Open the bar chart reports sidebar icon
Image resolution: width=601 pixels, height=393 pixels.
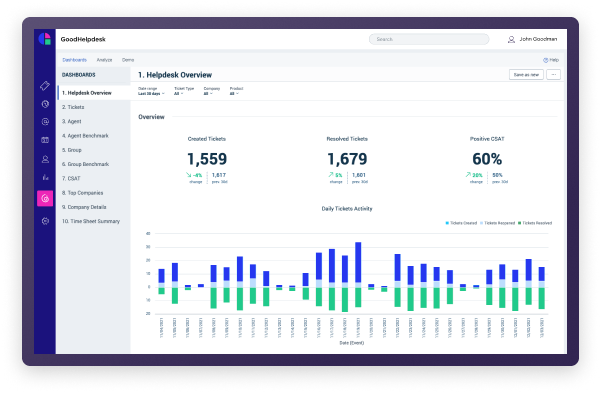[45, 177]
